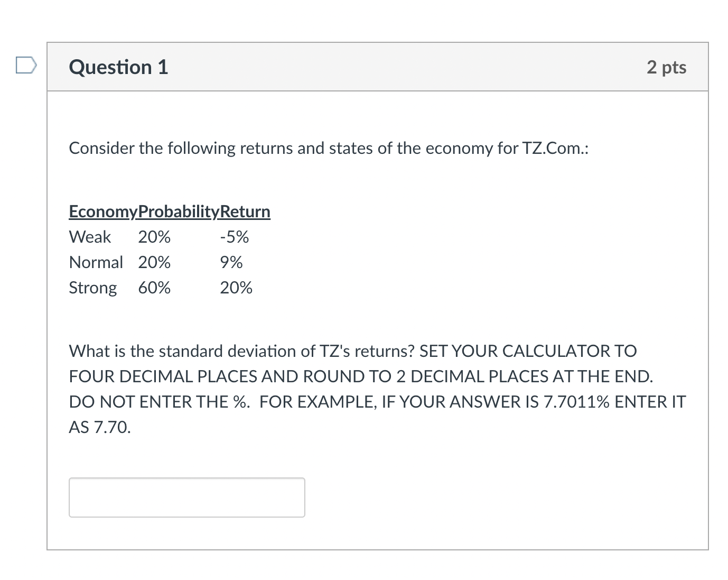728x580 pixels.
Task: Click the EconomyProbabilityReturn table heading
Action: point(169,211)
